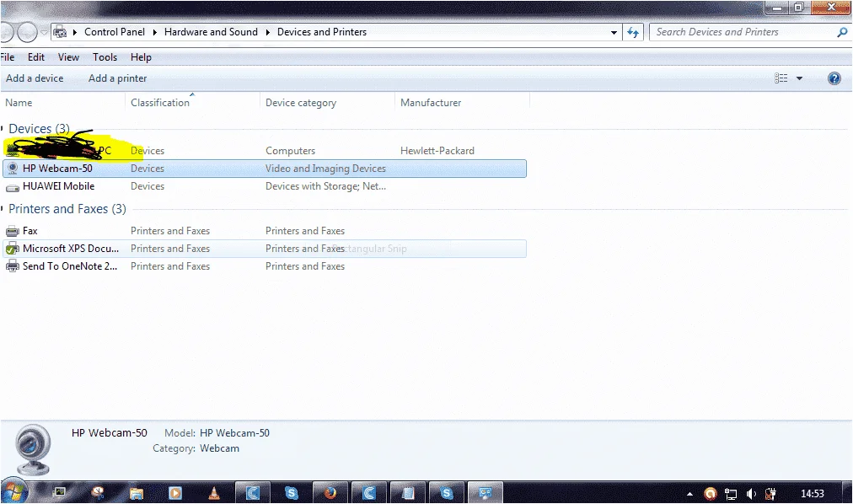Open Help with the blue question mark icon
This screenshot has width=853, height=504.
pos(834,78)
